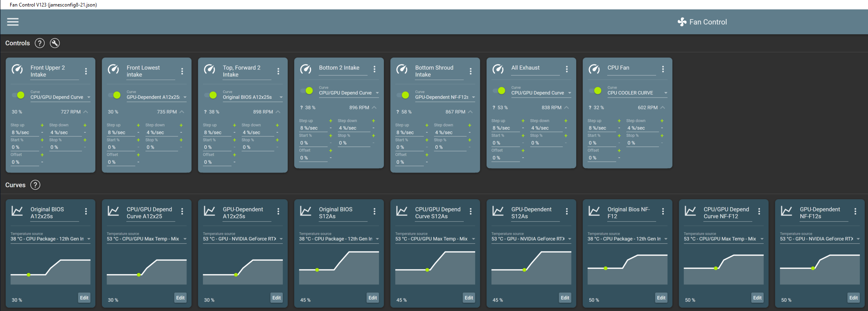This screenshot has height=311, width=868.
Task: Toggle Front Upper 2 Intake control switch
Action: click(18, 95)
